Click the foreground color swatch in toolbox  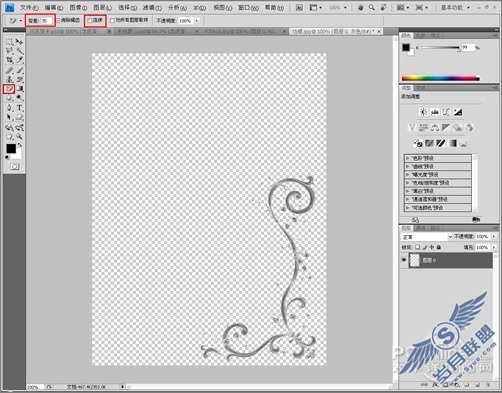[11, 149]
